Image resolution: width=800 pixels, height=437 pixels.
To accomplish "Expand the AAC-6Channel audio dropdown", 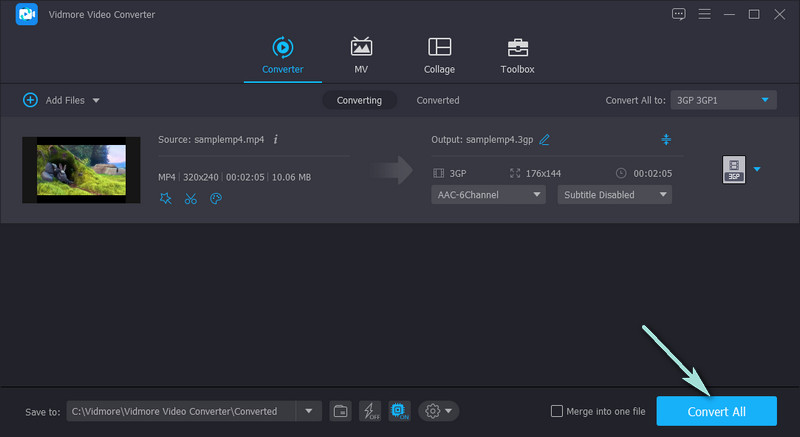I will coord(489,195).
